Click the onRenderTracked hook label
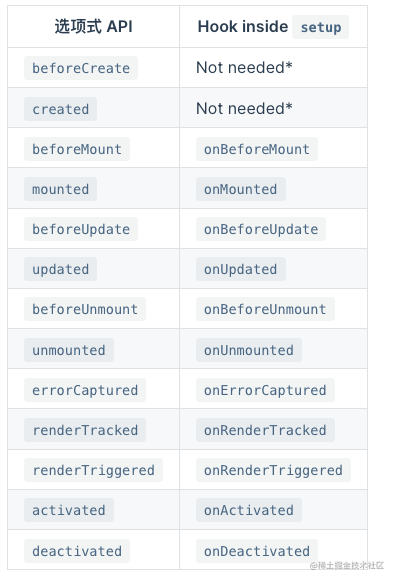The image size is (397, 583). coord(265,430)
